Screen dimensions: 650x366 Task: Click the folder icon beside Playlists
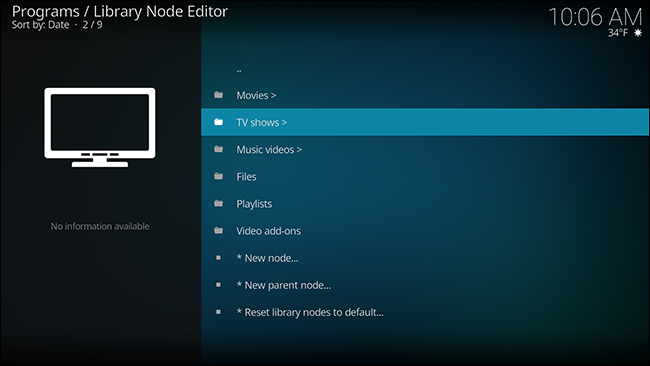(218, 204)
